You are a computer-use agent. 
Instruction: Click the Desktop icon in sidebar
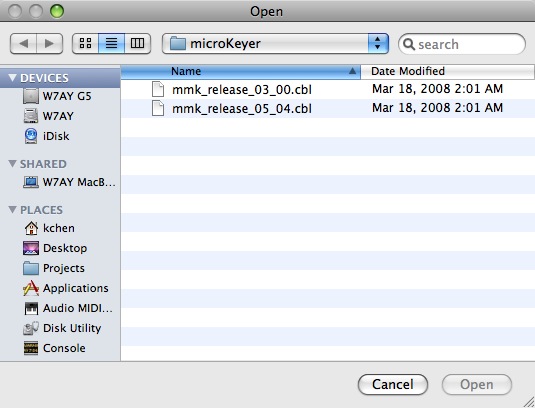click(x=31, y=248)
